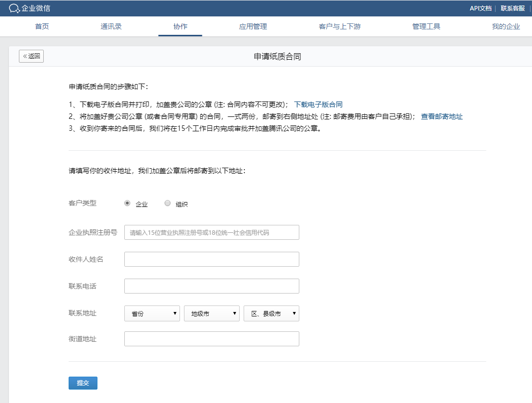
Task: Select the 企业 radio button
Action: 128,203
